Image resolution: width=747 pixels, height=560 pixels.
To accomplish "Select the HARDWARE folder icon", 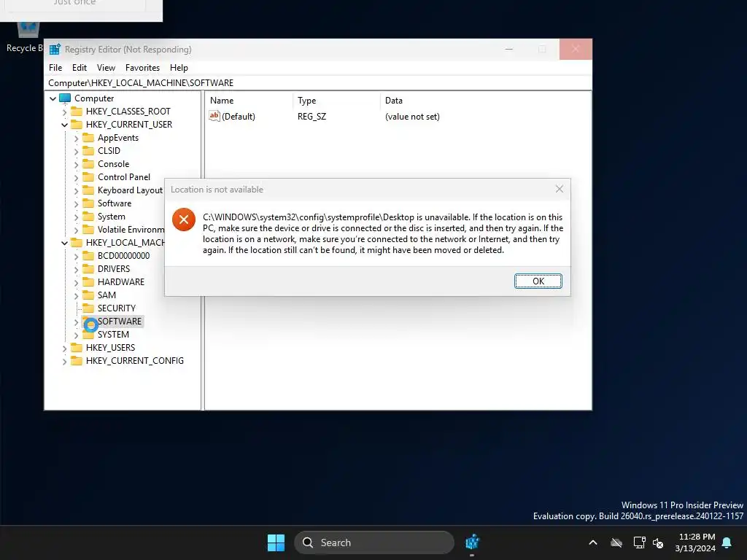I will click(x=88, y=282).
